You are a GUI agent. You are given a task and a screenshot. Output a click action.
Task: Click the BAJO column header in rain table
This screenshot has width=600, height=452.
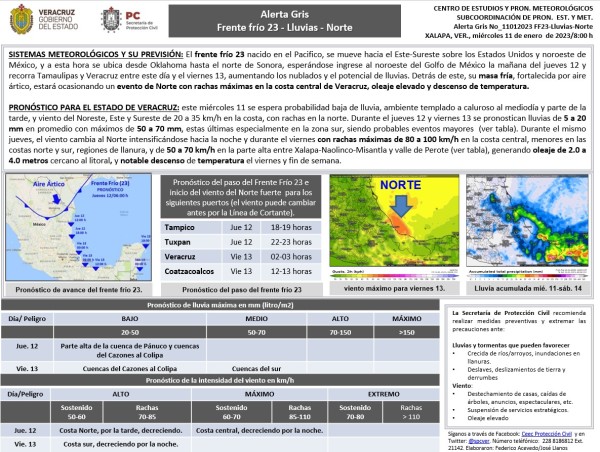pyautogui.click(x=130, y=318)
